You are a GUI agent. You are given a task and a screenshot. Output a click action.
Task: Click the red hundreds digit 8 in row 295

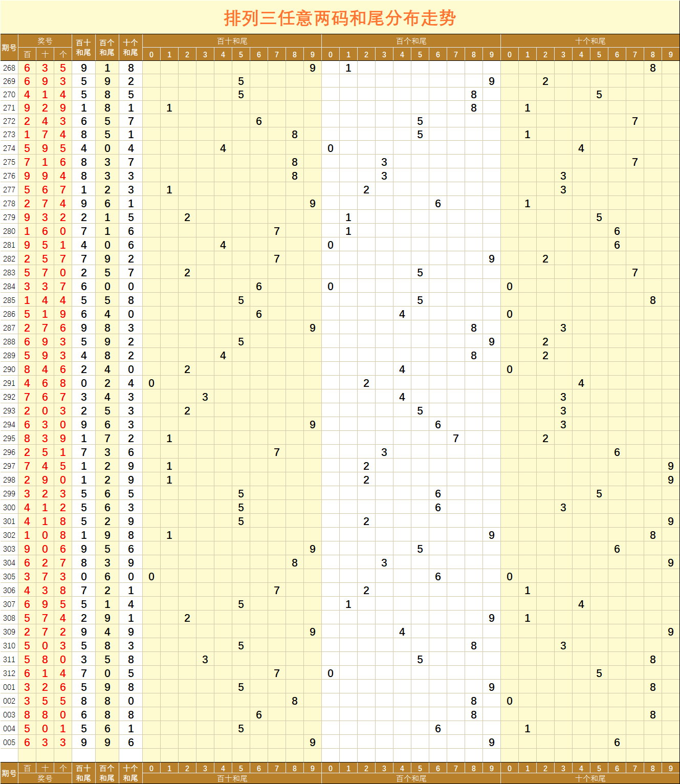27,439
